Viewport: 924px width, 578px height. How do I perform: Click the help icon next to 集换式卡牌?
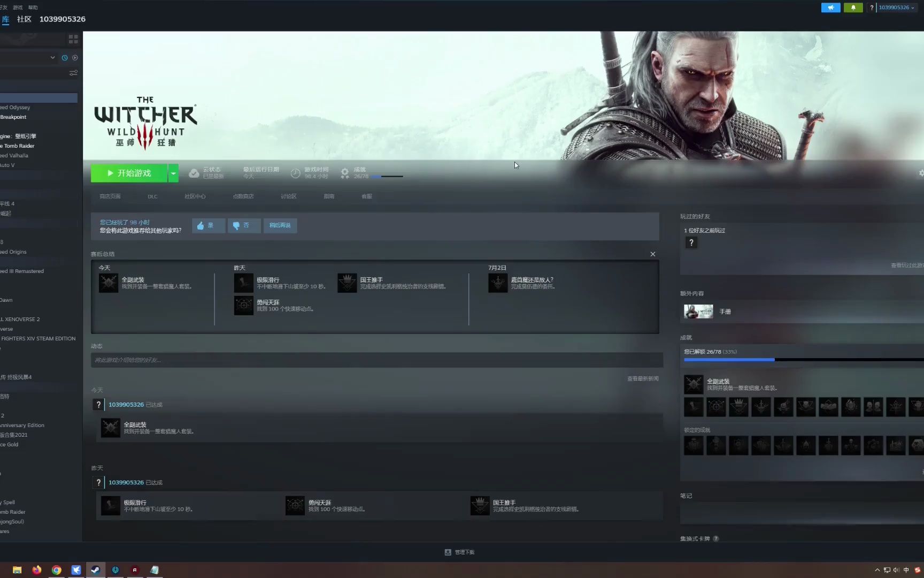pos(716,539)
